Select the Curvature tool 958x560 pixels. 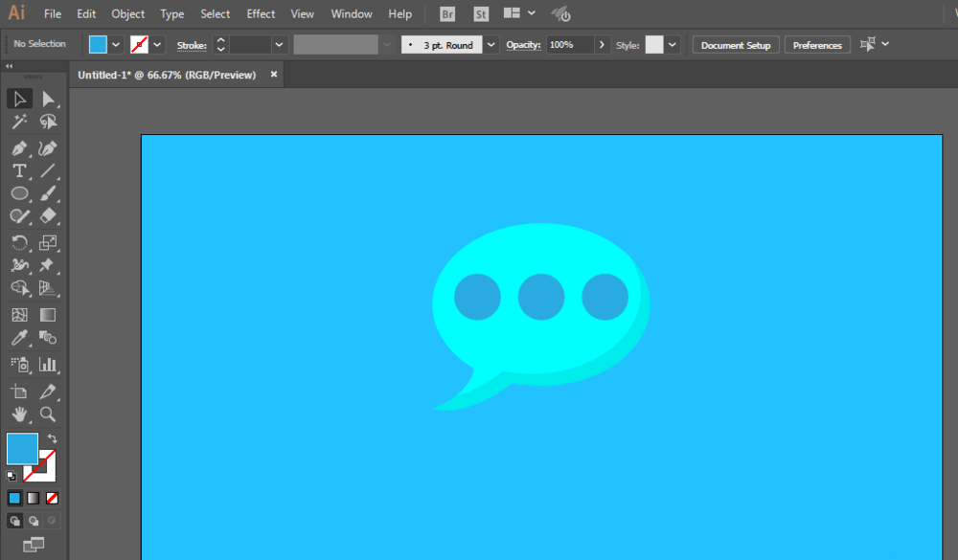48,148
